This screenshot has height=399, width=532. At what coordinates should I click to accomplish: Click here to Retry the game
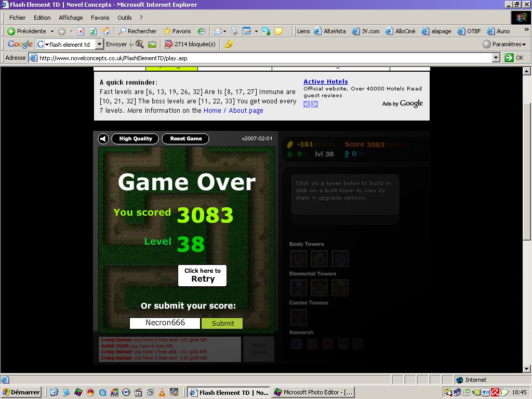[x=202, y=275]
